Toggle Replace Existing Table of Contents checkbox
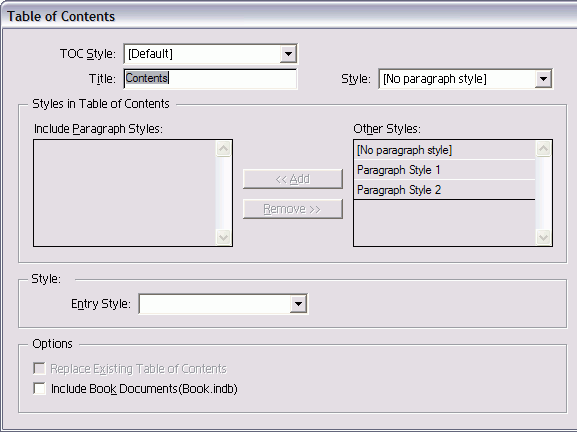 point(39,368)
